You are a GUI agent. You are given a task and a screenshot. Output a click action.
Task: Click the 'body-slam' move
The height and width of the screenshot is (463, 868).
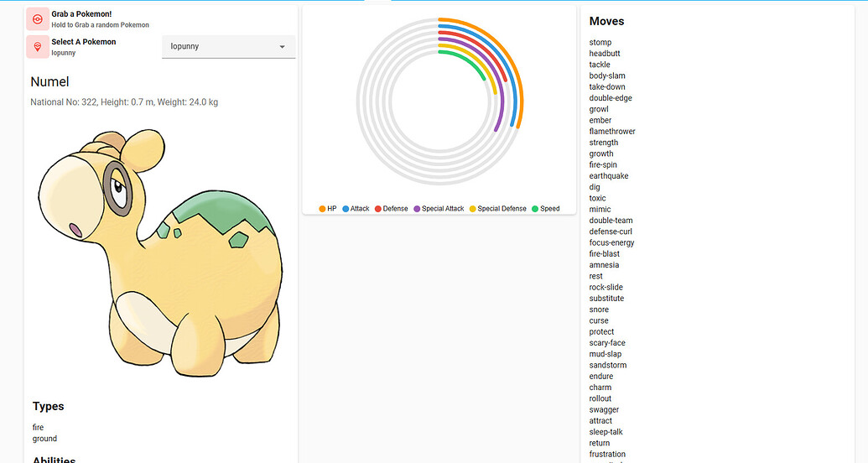point(607,75)
